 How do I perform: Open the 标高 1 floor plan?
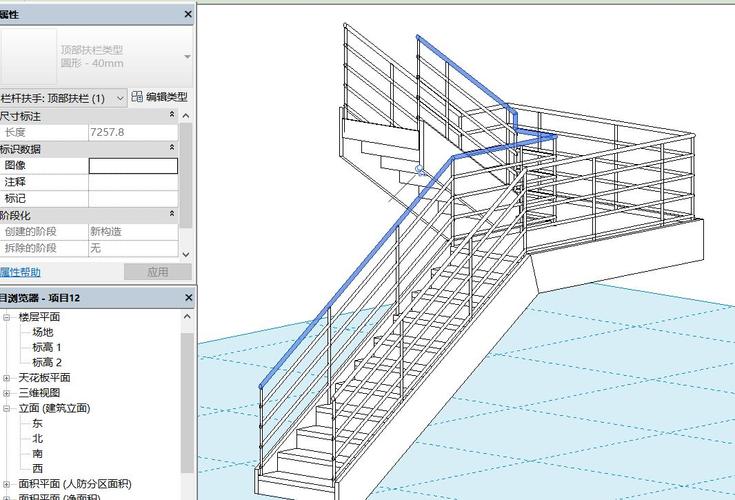[46, 347]
